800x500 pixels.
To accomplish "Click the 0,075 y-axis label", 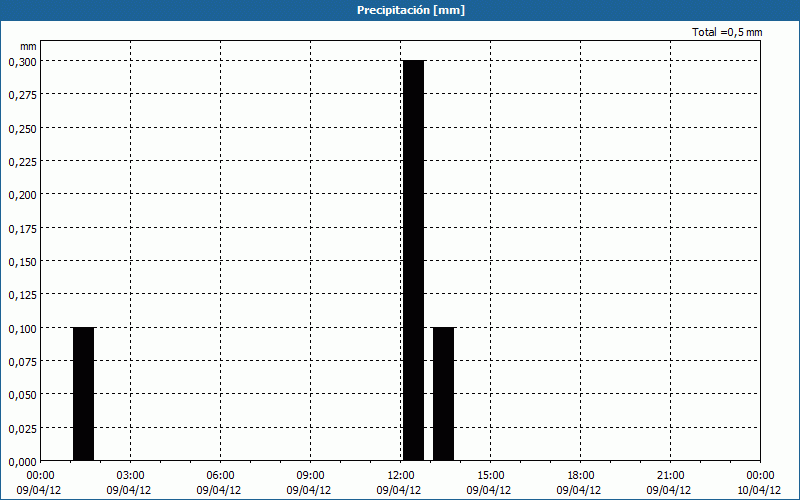I will point(22,362).
